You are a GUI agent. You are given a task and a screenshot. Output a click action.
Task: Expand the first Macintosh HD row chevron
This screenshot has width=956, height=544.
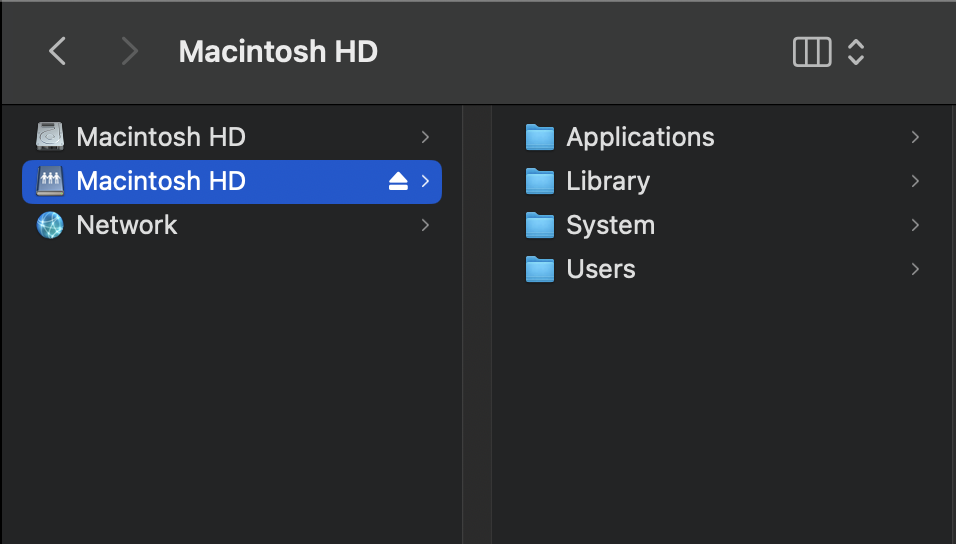pos(425,137)
